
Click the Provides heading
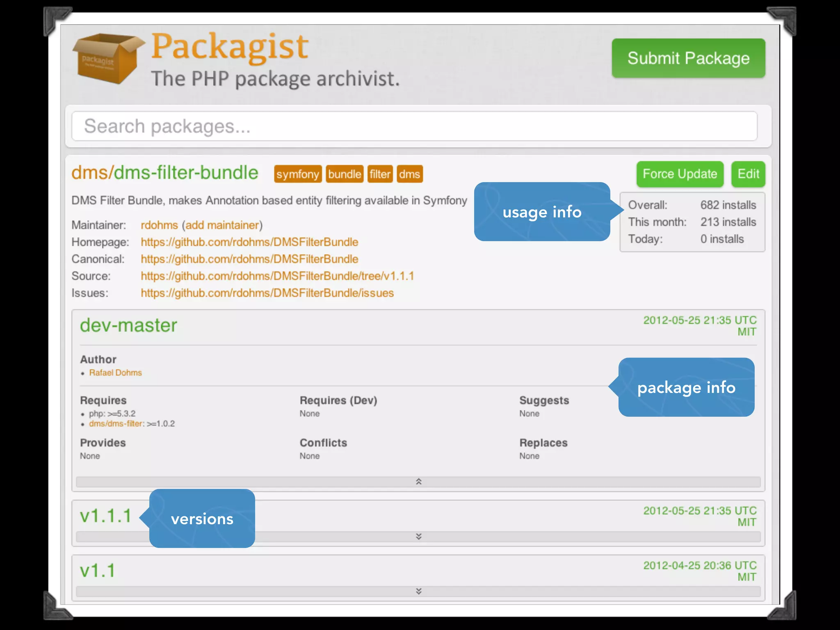click(x=103, y=443)
